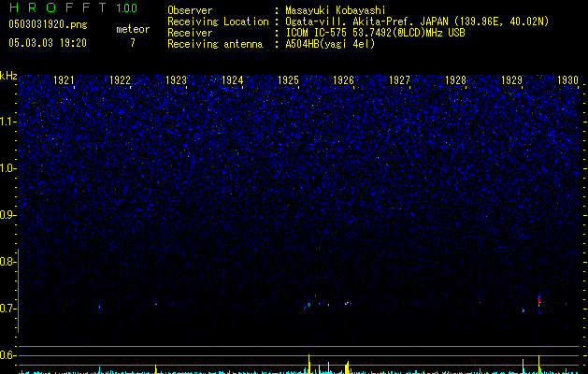Click the 1922 time marker
The width and height of the screenshot is (588, 374).
[120, 80]
